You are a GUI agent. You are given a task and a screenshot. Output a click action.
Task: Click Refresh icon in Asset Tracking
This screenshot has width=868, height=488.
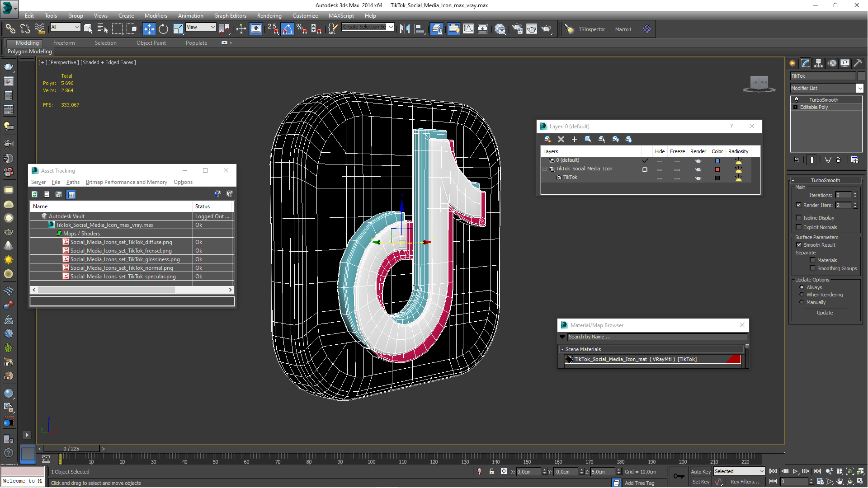pos(34,194)
